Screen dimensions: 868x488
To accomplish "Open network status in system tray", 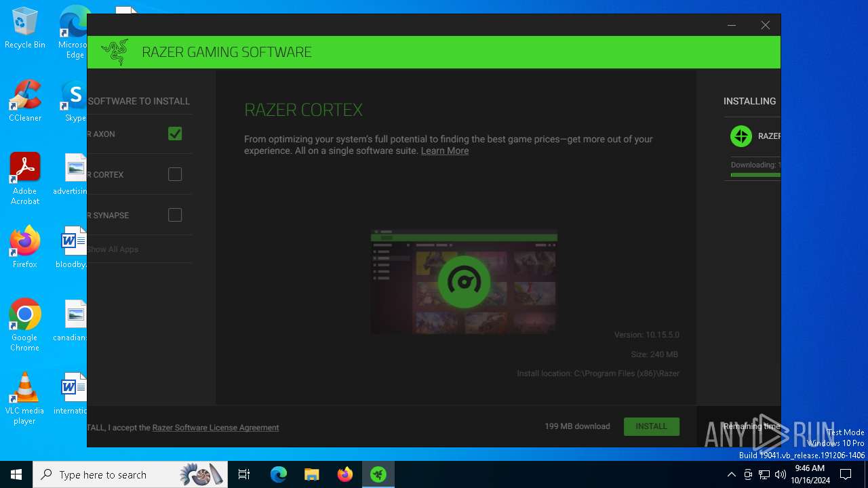I will click(x=764, y=474).
